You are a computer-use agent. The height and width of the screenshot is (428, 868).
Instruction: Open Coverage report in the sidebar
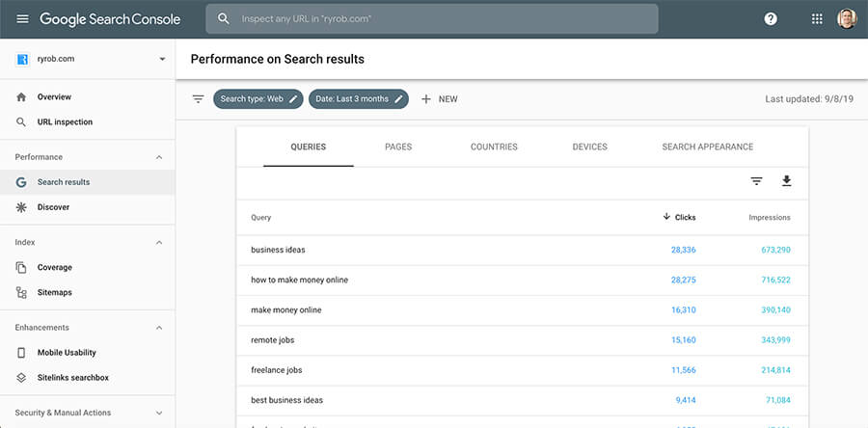coord(88,268)
